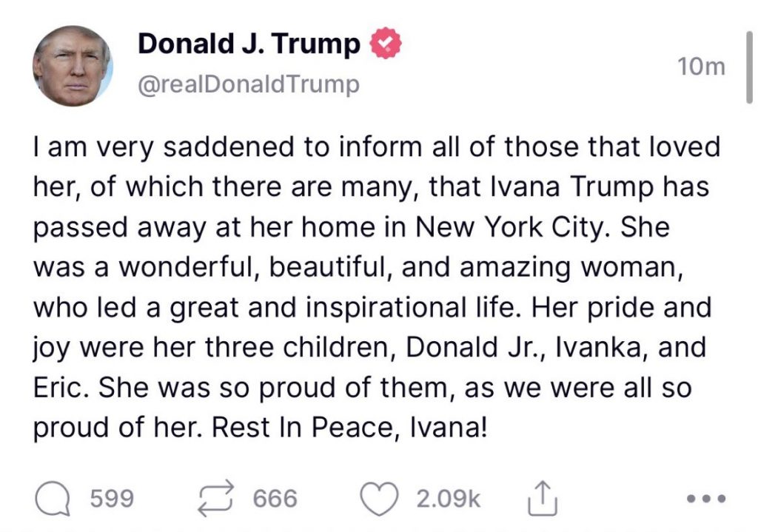Click the verified badge next to Donald J. Trump

[384, 42]
